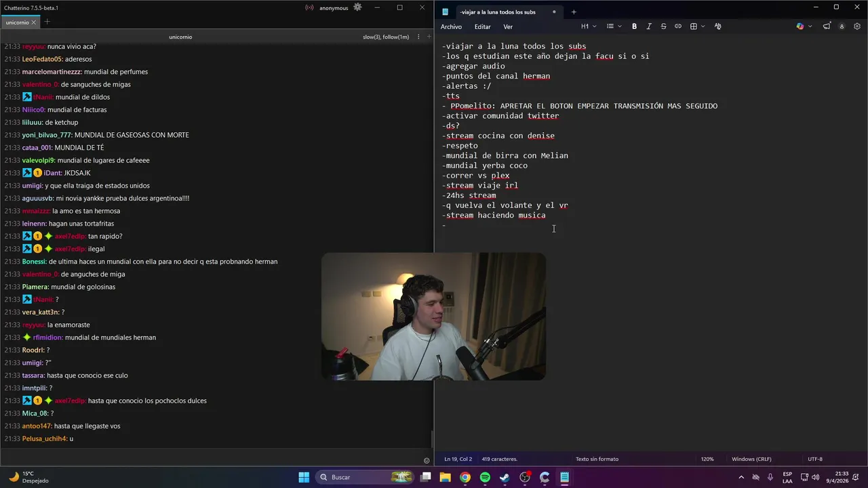
Task: Click the 'Ln 19, Col 2' status entry
Action: point(458,459)
